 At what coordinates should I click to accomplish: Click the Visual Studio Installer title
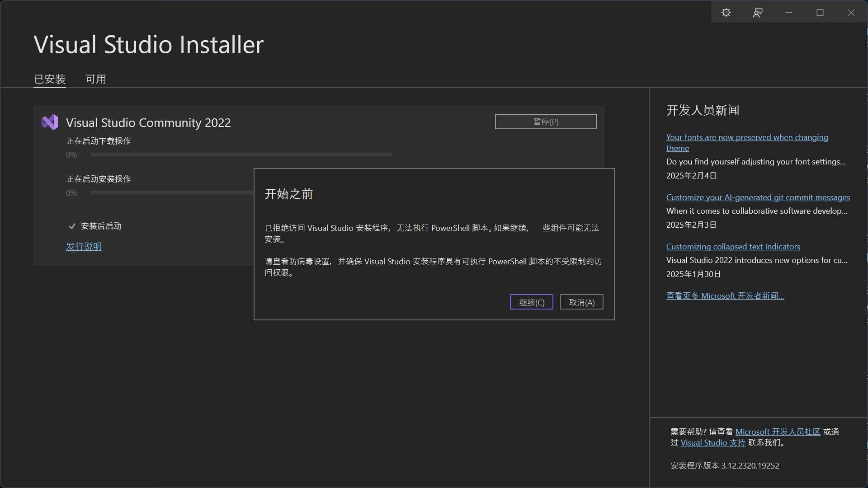point(149,45)
